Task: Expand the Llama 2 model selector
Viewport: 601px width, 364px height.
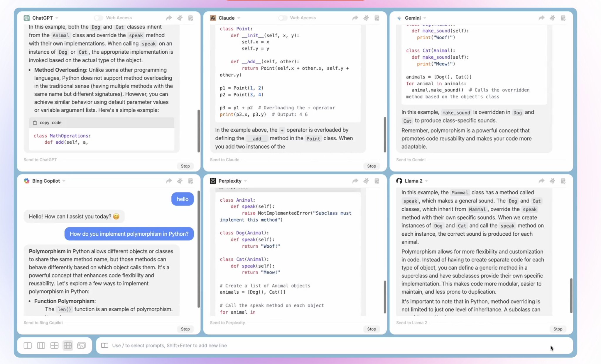Action: (426, 181)
